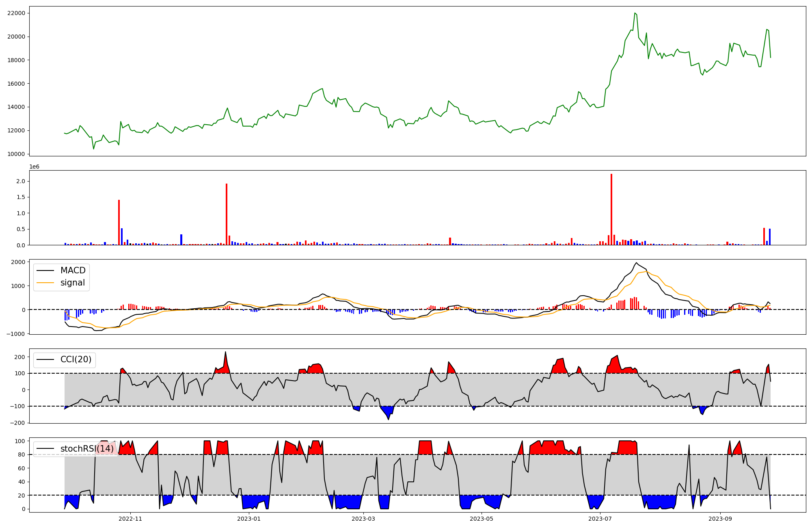Click the 80 label on stochRSI axis
Viewport: 812px width, 528px height.
coord(22,454)
